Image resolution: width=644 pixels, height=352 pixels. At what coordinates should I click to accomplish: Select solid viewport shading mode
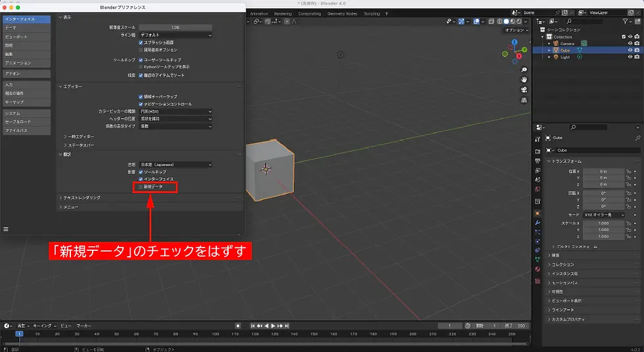[507, 21]
